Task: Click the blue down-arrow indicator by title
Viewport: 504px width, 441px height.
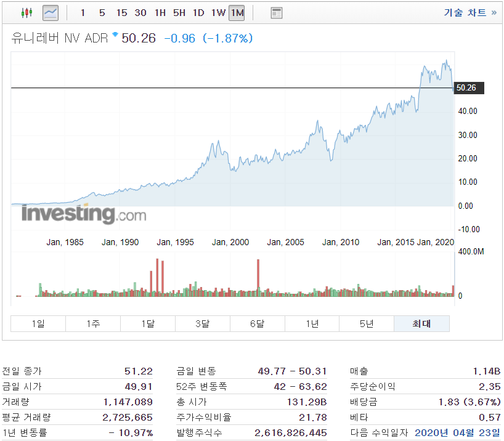Action: pos(115,34)
